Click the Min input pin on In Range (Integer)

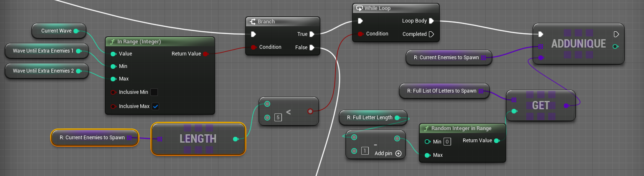tap(113, 66)
